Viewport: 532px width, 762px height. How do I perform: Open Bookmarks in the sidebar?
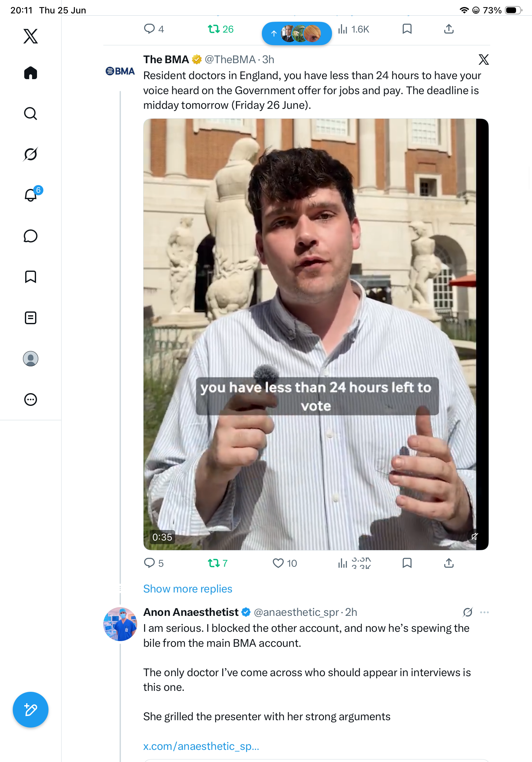(31, 277)
